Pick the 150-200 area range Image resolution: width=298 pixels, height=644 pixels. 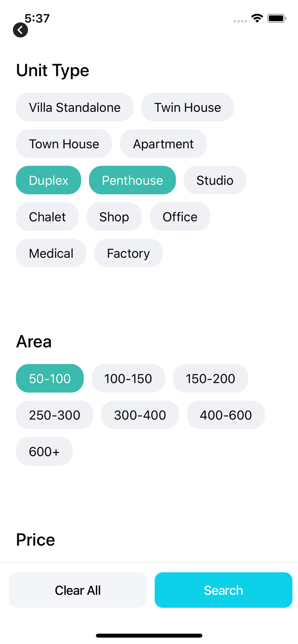[210, 378]
